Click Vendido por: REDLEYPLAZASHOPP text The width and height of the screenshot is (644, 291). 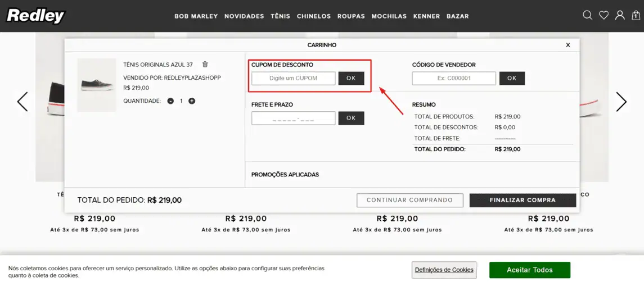pyautogui.click(x=172, y=78)
